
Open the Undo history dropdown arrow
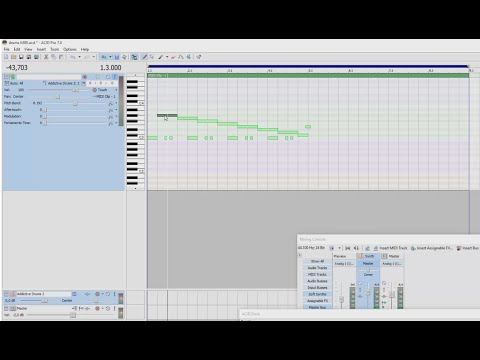point(79,57)
